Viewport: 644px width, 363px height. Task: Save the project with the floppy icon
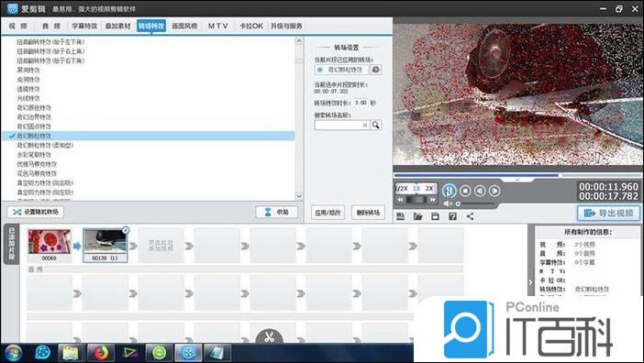[x=436, y=216]
